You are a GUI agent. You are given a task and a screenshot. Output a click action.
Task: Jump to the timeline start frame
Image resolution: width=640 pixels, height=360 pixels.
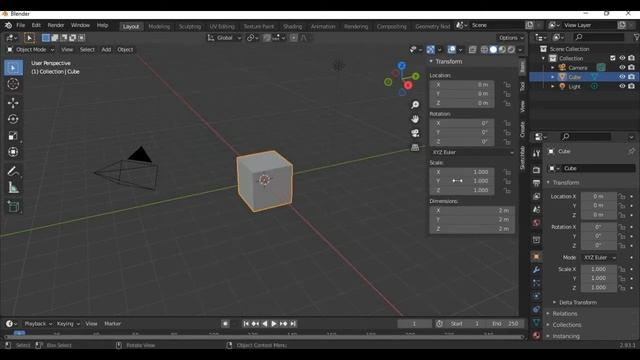pyautogui.click(x=246, y=324)
